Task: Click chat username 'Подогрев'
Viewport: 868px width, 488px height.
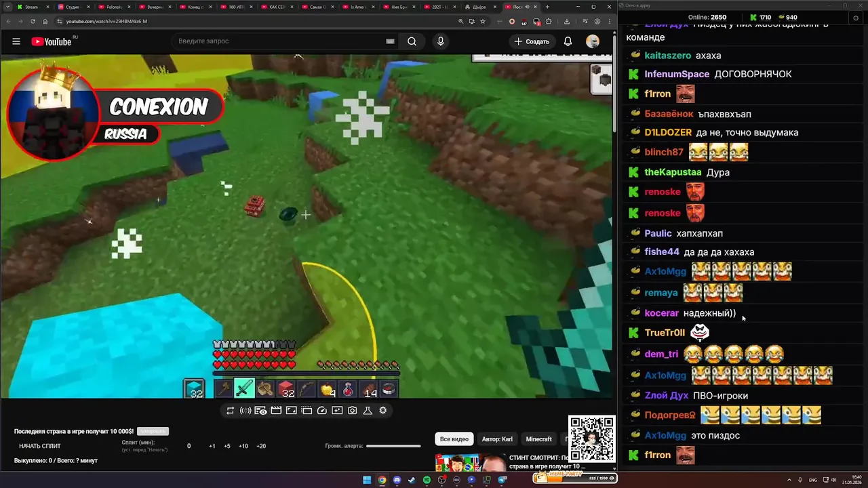Action: tap(670, 415)
